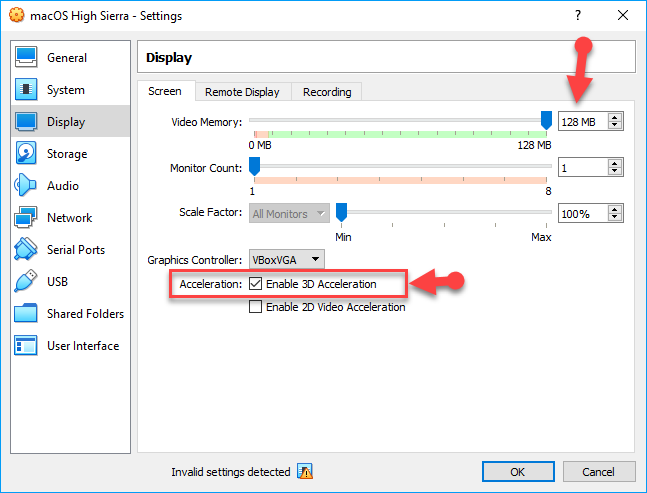Select the System chip icon

click(x=27, y=90)
